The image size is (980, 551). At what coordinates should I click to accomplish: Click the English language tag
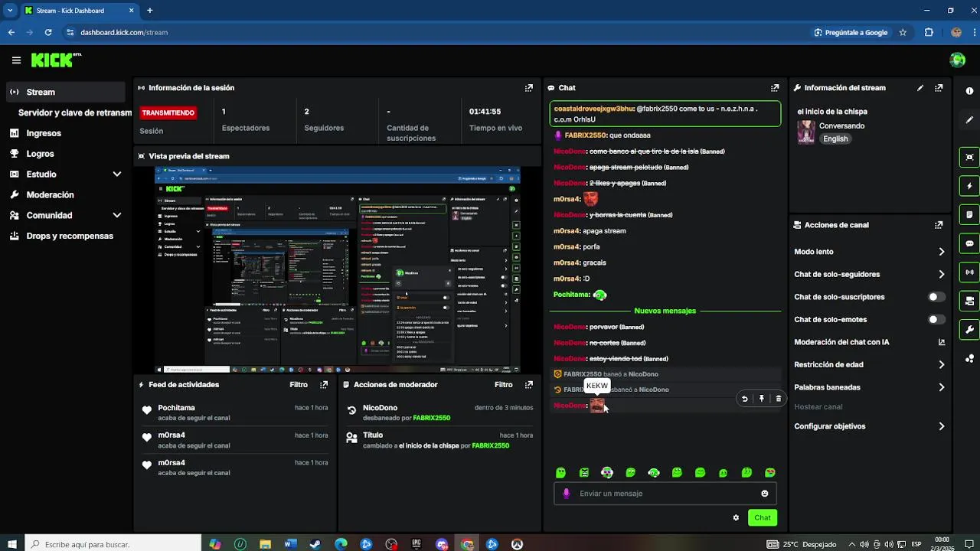(x=835, y=139)
